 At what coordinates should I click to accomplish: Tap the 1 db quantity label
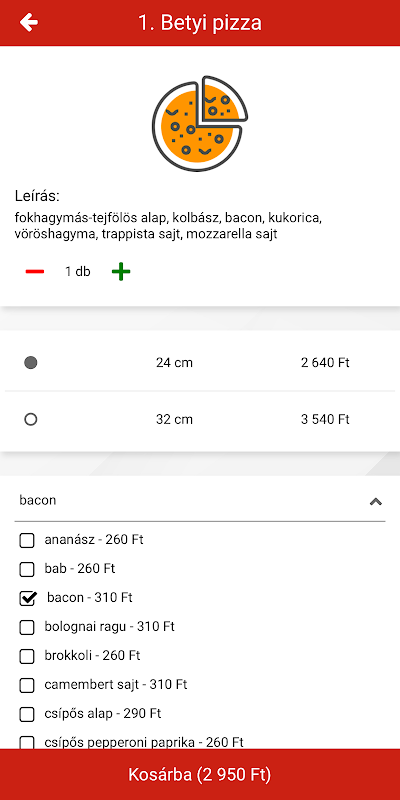pos(78,271)
